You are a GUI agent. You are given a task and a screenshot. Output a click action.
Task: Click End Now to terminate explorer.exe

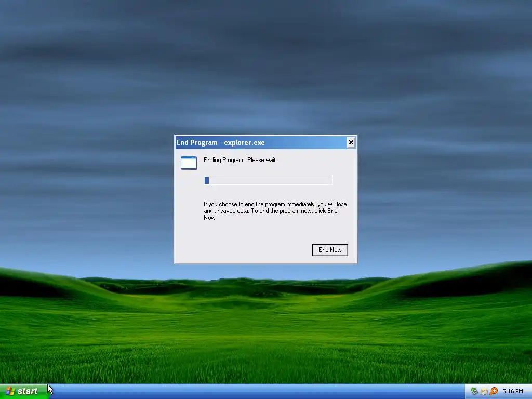(330, 250)
